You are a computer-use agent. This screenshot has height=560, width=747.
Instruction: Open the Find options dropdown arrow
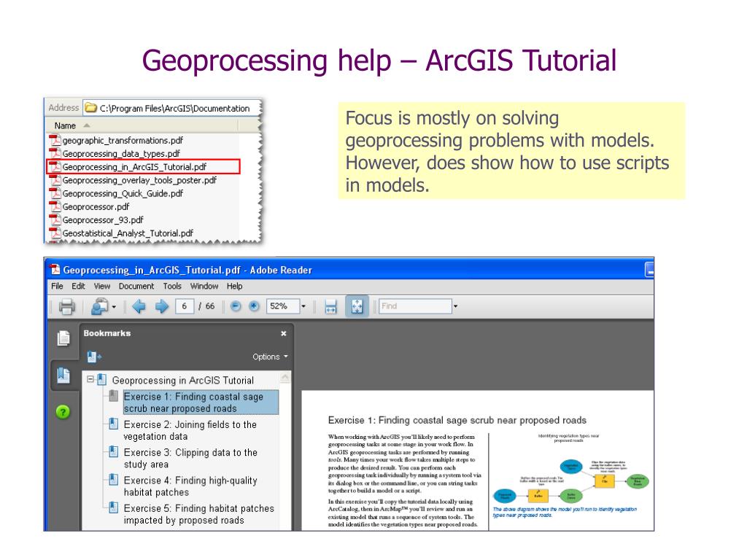(455, 306)
